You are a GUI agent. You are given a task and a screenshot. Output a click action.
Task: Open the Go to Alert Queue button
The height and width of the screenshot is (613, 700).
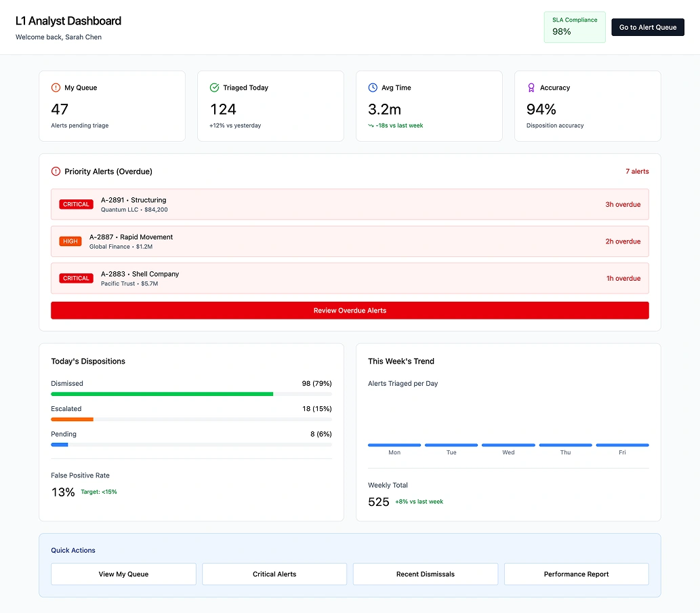click(647, 27)
